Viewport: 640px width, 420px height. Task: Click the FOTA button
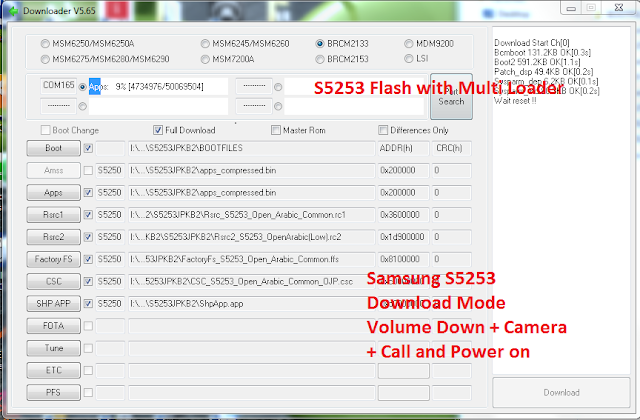53,326
